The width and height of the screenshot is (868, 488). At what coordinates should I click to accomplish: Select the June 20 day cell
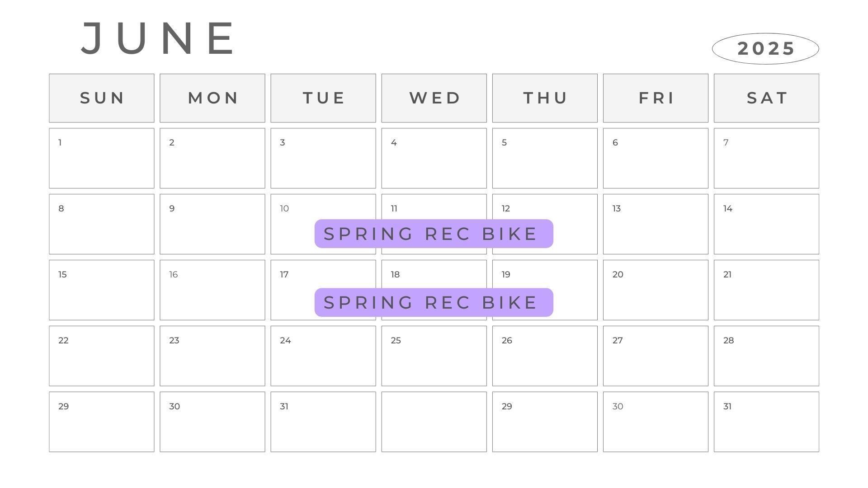(x=656, y=290)
